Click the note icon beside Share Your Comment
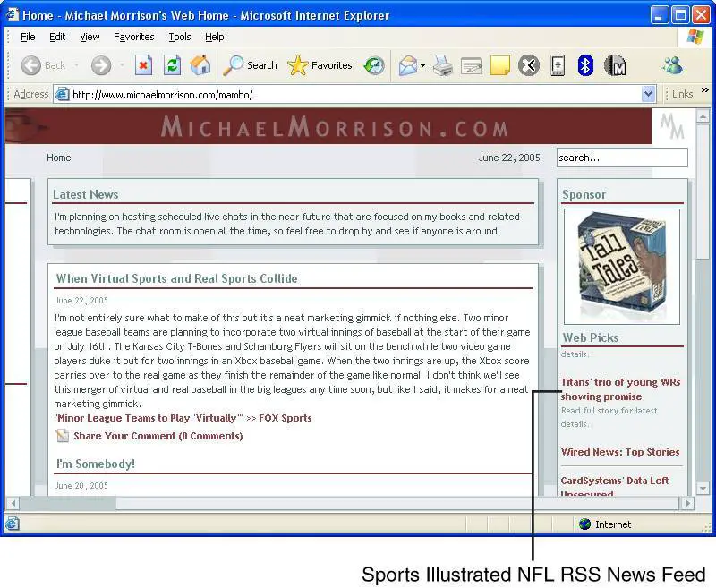 [x=62, y=436]
